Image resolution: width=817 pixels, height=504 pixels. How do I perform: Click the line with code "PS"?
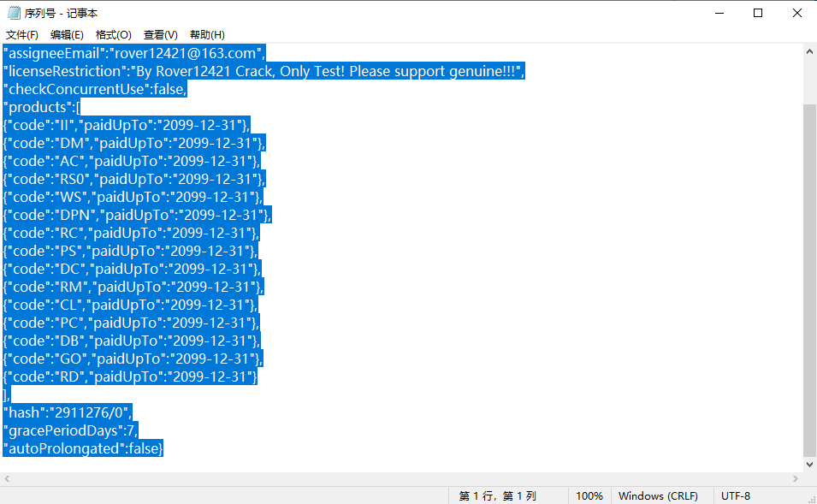click(130, 251)
